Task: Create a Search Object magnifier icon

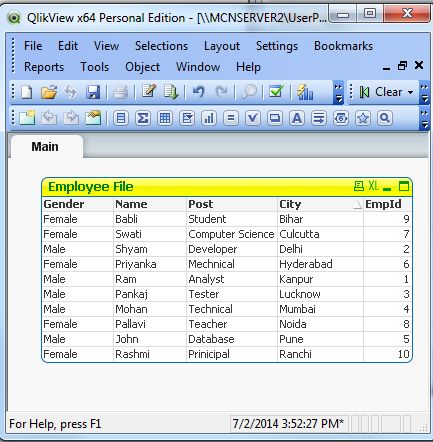Action: (x=385, y=118)
